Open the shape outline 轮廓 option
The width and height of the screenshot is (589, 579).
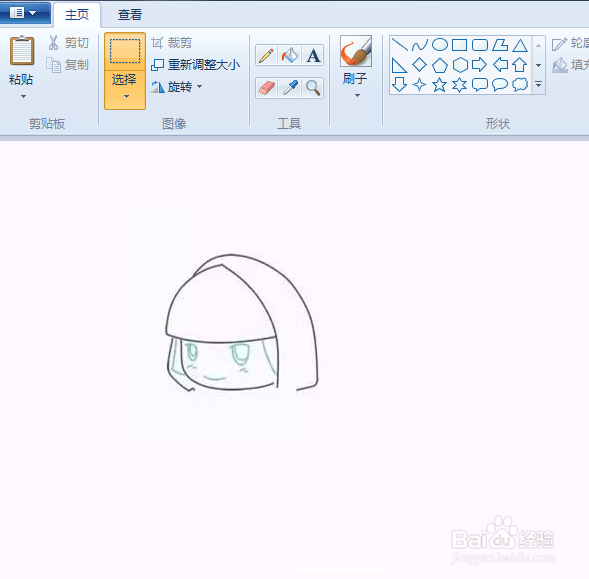570,44
